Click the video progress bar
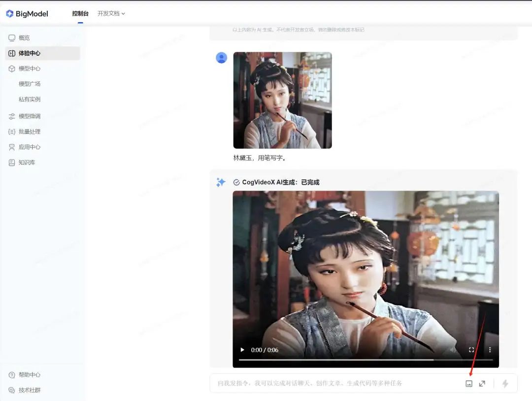Image resolution: width=532 pixels, height=401 pixels. pos(366,360)
